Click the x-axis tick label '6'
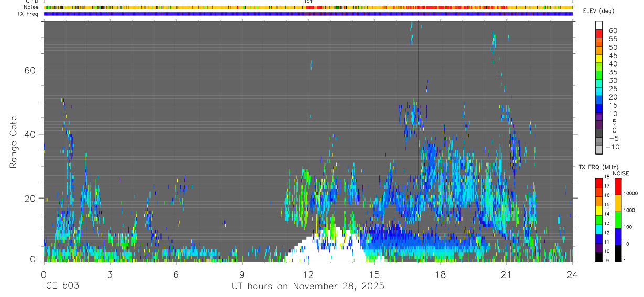The width and height of the screenshot is (644, 297). pos(176,274)
